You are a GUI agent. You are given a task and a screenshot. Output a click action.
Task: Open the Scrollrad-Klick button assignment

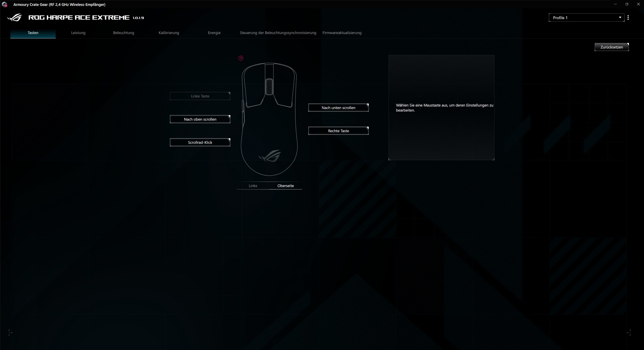[200, 142]
